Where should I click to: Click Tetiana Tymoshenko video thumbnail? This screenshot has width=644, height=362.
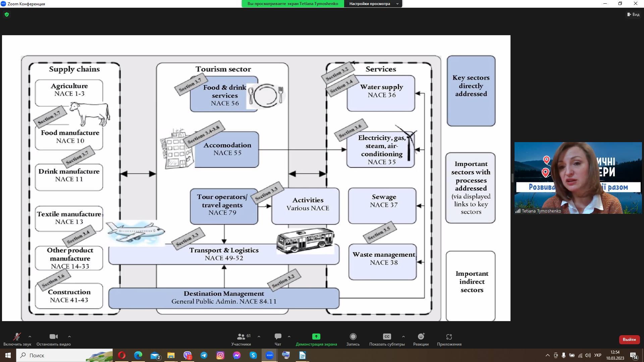coord(578,178)
